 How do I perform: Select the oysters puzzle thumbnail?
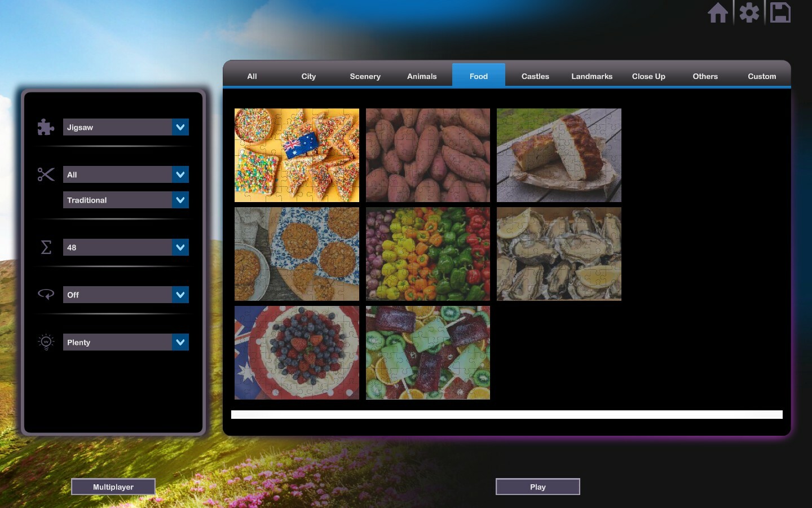tap(558, 254)
